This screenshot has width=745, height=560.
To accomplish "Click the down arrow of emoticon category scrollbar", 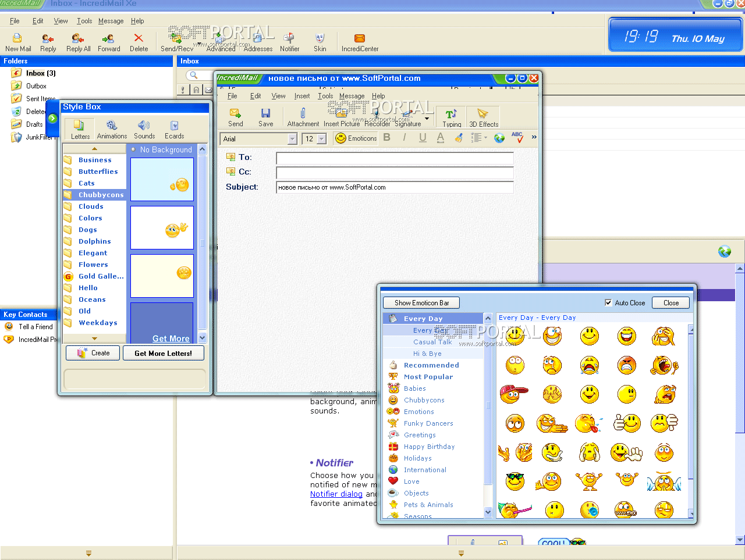I will click(x=488, y=512).
